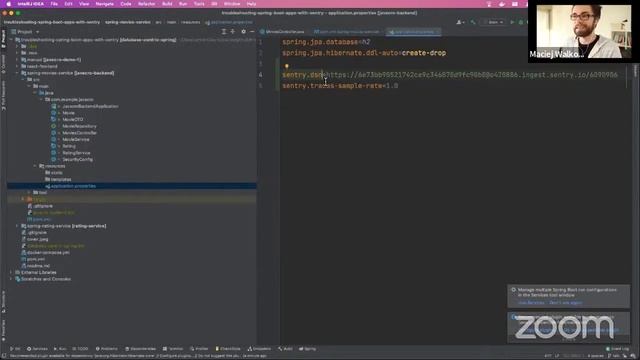
Task: Collapse the com.example package node
Action: coord(41,100)
